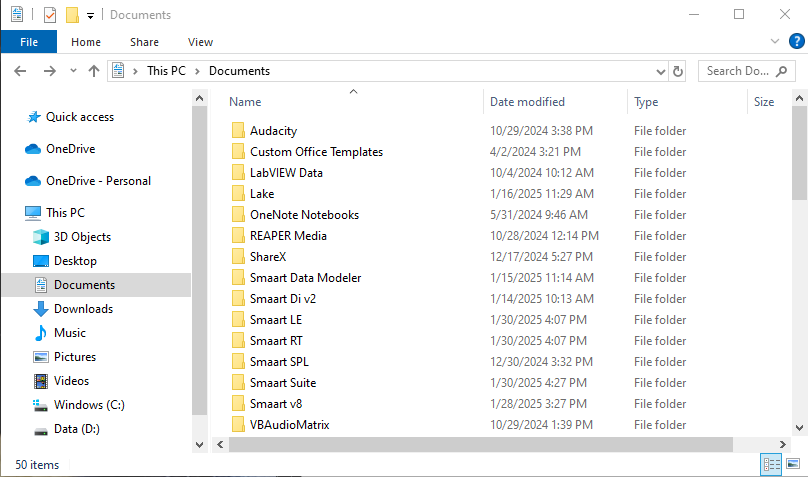Select the LabVIEW Data folder icon
808x477 pixels.
pyautogui.click(x=238, y=173)
